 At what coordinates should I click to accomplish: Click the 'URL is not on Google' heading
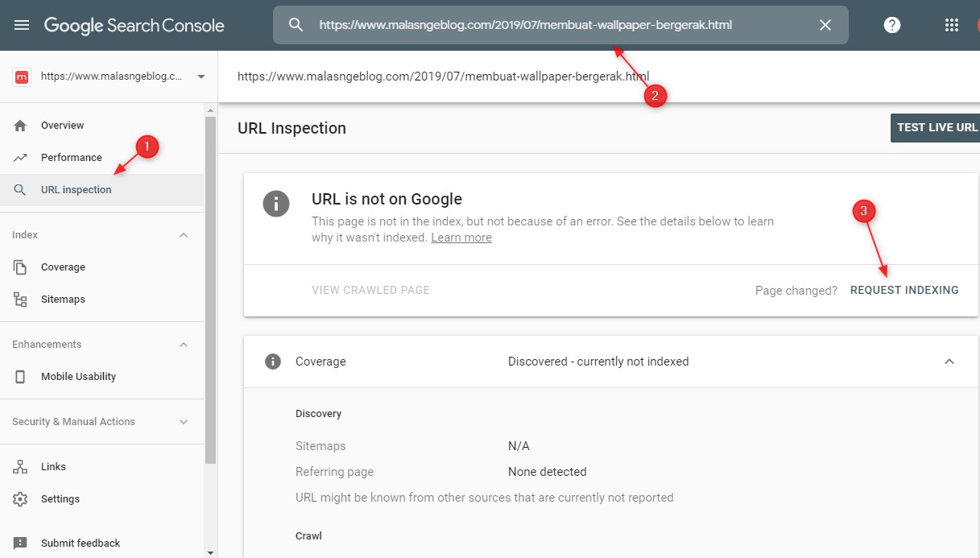[387, 199]
